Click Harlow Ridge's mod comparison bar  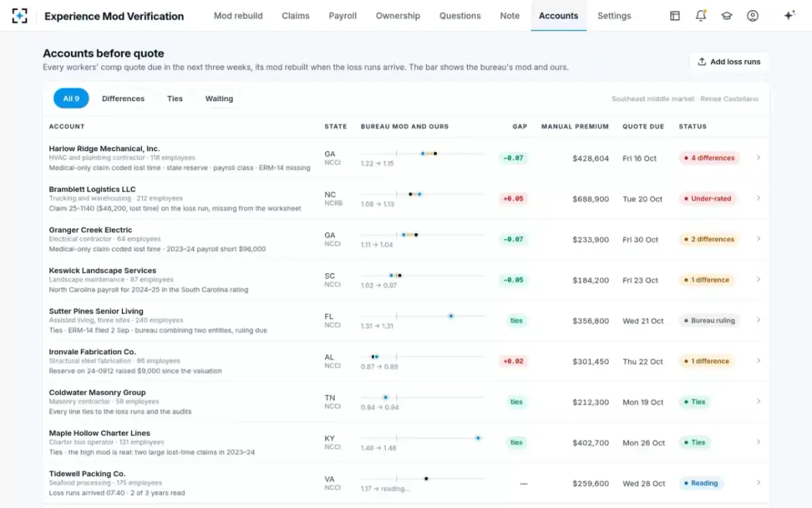tap(423, 154)
